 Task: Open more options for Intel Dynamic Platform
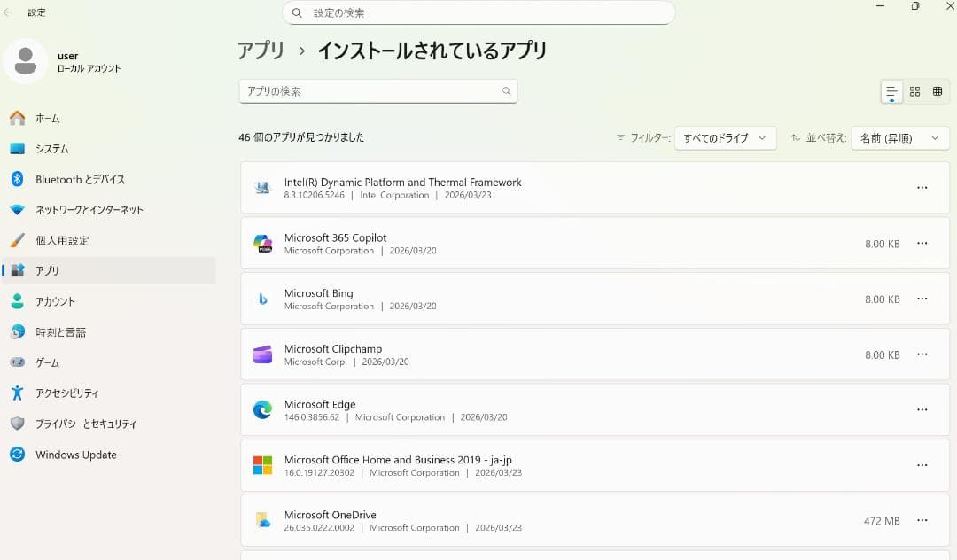click(x=922, y=188)
